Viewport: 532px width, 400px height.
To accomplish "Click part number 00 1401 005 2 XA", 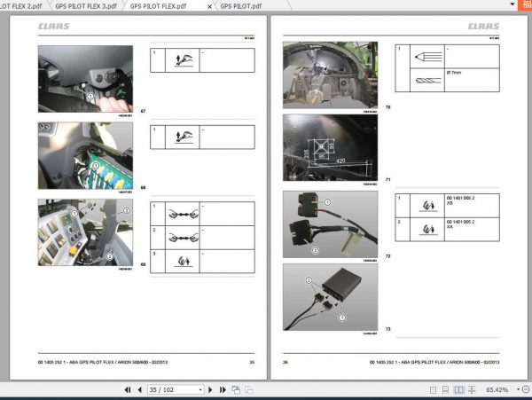I will click(460, 224).
